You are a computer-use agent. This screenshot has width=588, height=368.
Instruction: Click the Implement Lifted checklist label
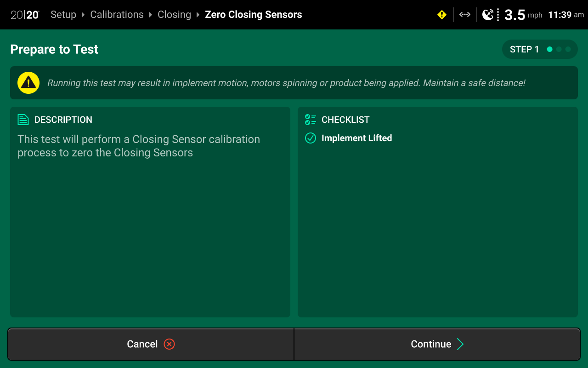[356, 138]
